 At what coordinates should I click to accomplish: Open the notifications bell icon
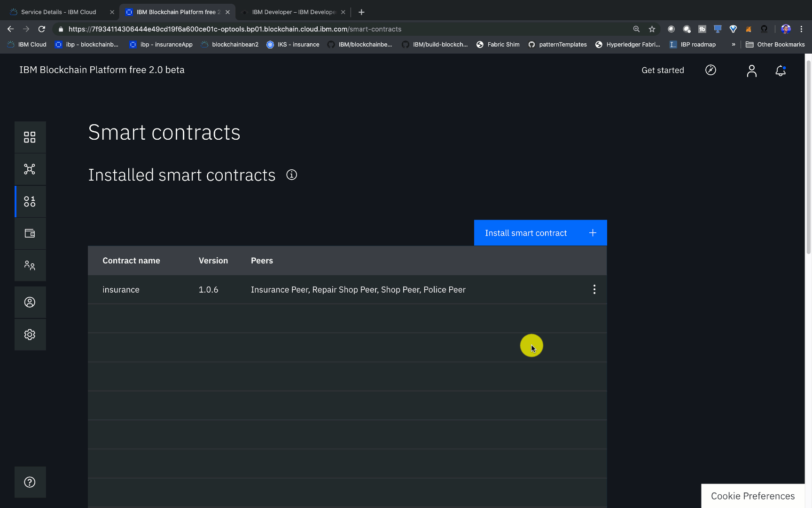tap(781, 71)
